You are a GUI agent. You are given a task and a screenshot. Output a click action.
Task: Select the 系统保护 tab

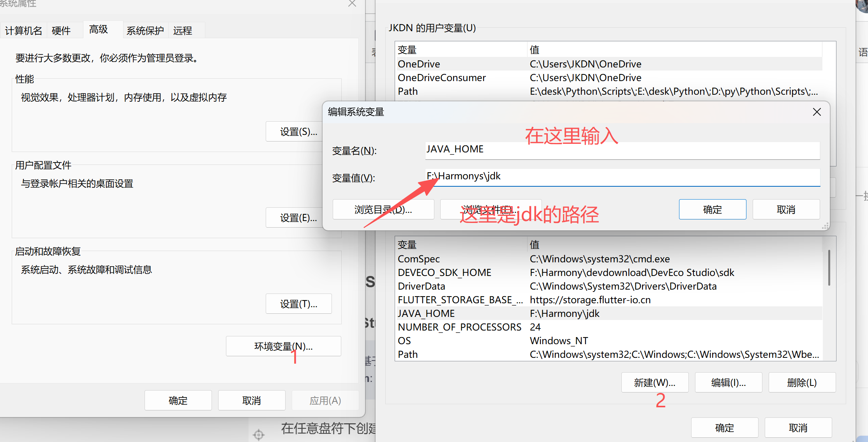(145, 31)
